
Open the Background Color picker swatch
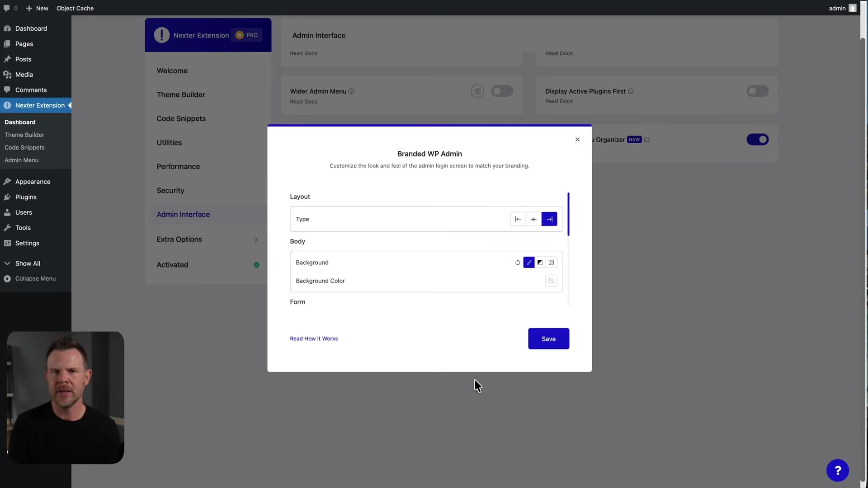pos(551,281)
